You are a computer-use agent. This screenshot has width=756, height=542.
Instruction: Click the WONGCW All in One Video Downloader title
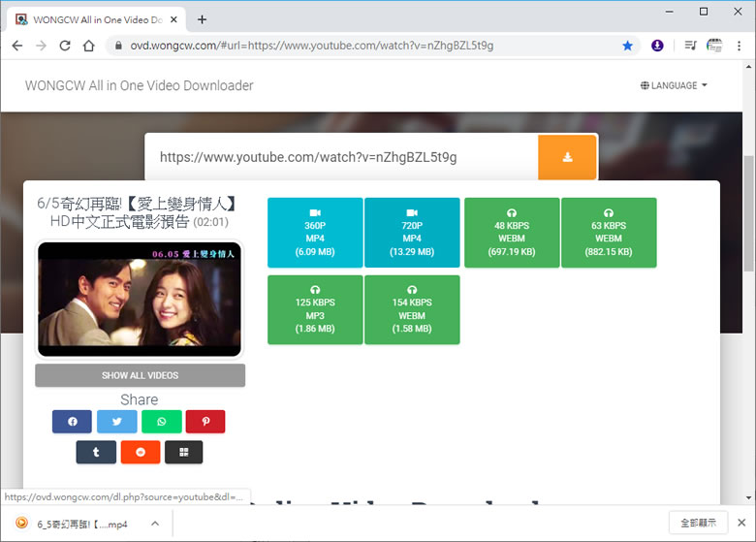(x=139, y=85)
